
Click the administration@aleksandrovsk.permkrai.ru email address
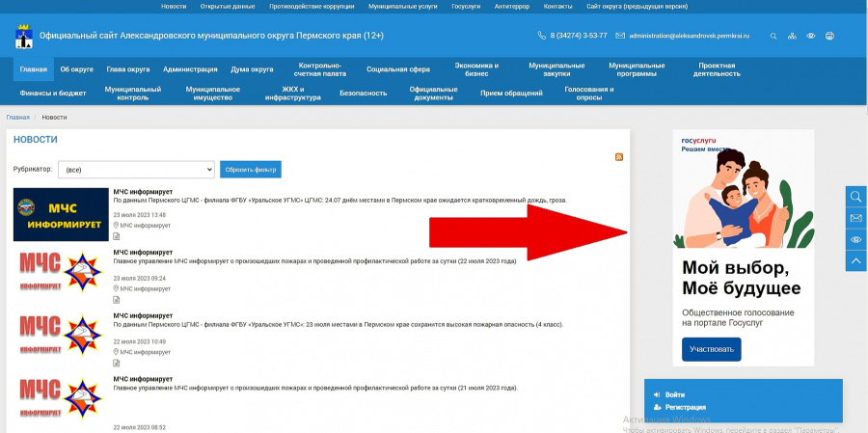click(x=690, y=36)
